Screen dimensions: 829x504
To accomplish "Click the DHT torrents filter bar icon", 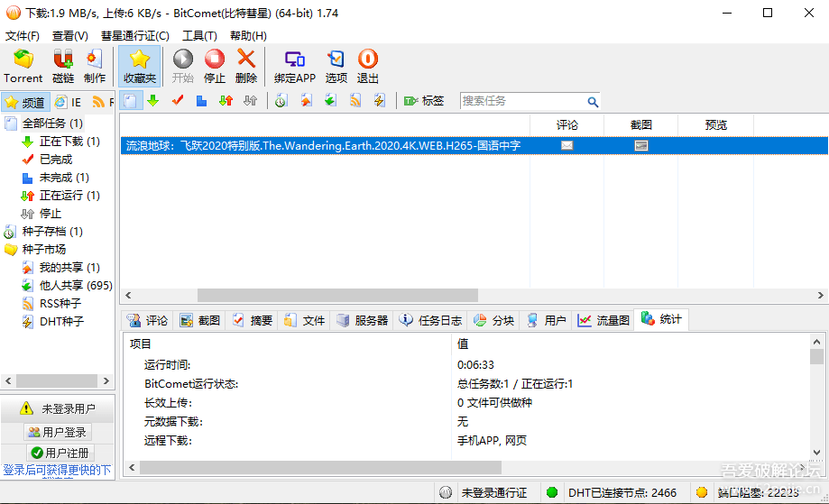I will pos(380,100).
